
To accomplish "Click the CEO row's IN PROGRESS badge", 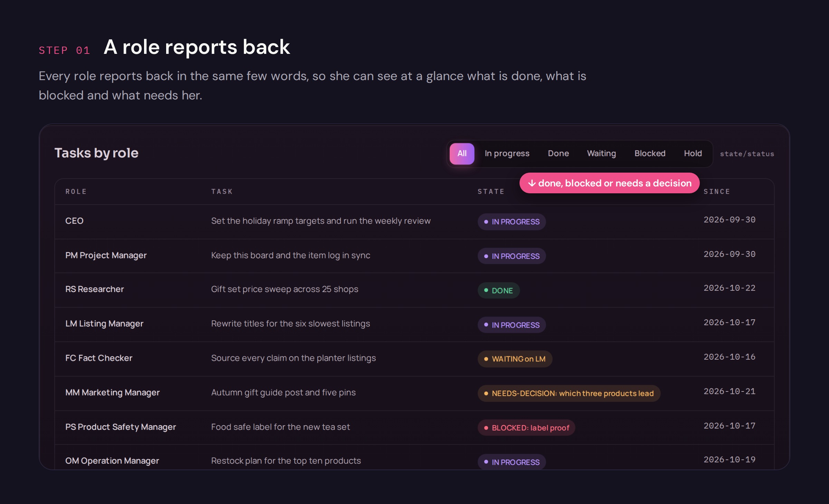I will 512,222.
